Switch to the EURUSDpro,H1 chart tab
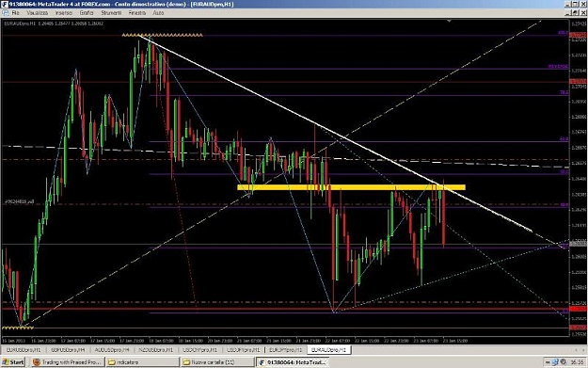588x368 pixels. click(24, 349)
